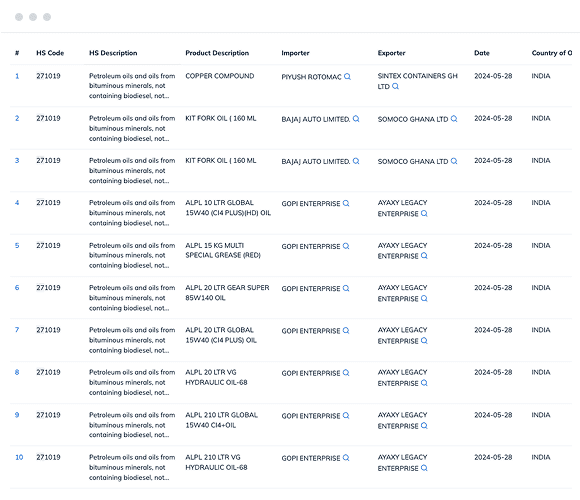Open row number 8 link
The width and height of the screenshot is (580, 500).
(17, 372)
